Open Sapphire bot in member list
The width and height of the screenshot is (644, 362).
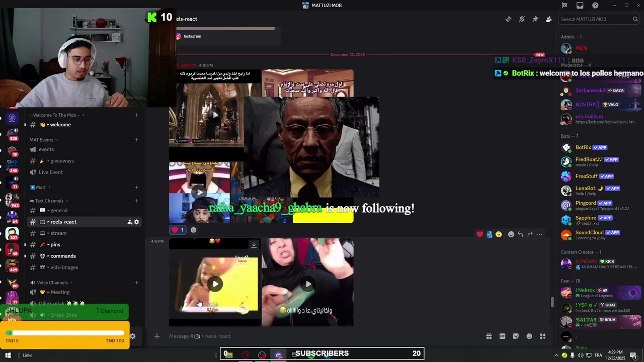click(599, 220)
